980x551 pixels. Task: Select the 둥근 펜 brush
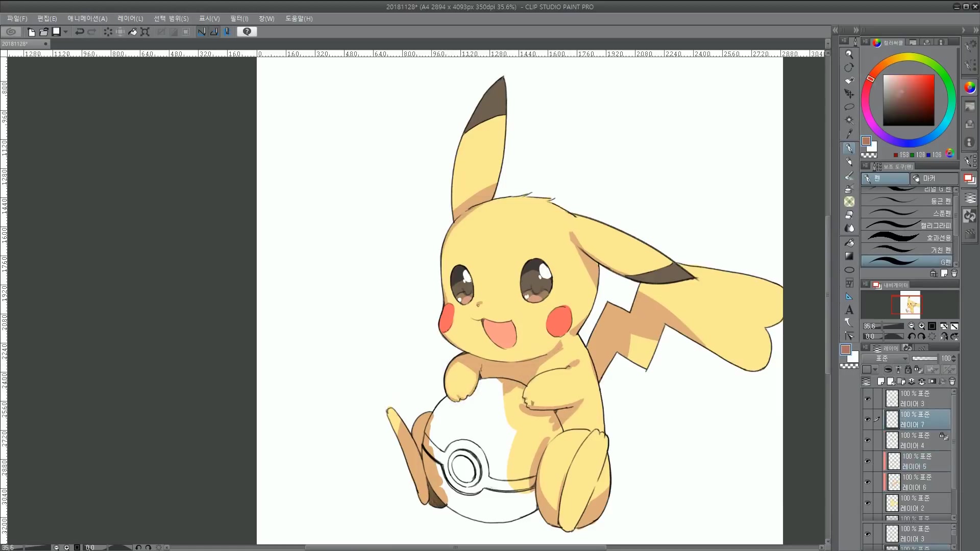click(x=906, y=201)
